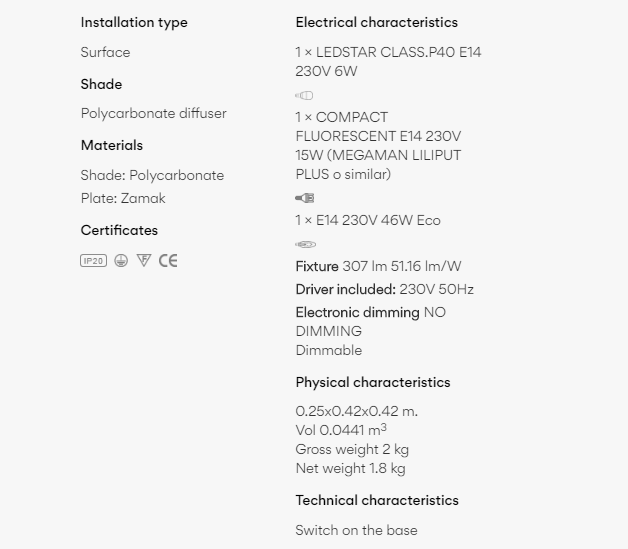Select the Electrical characteristics heading

(376, 22)
